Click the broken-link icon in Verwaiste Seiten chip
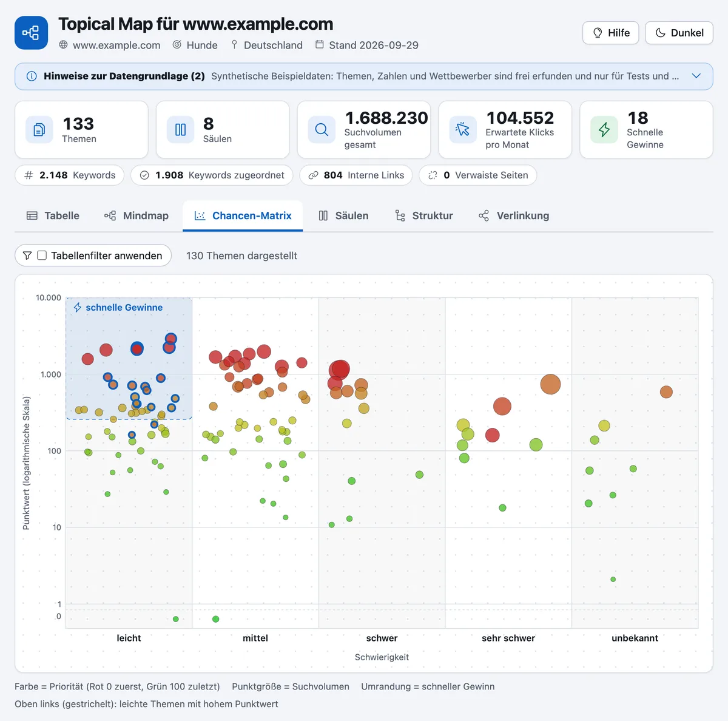The width and height of the screenshot is (728, 721). [433, 175]
